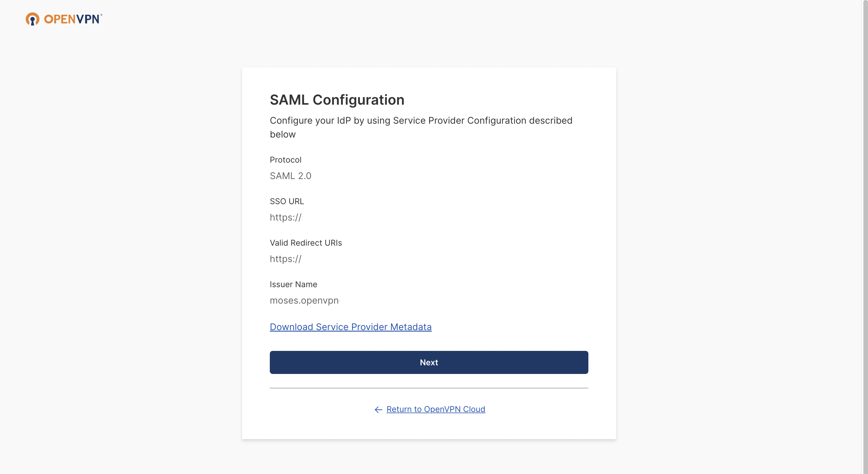Click the SSO URL field label

[287, 201]
